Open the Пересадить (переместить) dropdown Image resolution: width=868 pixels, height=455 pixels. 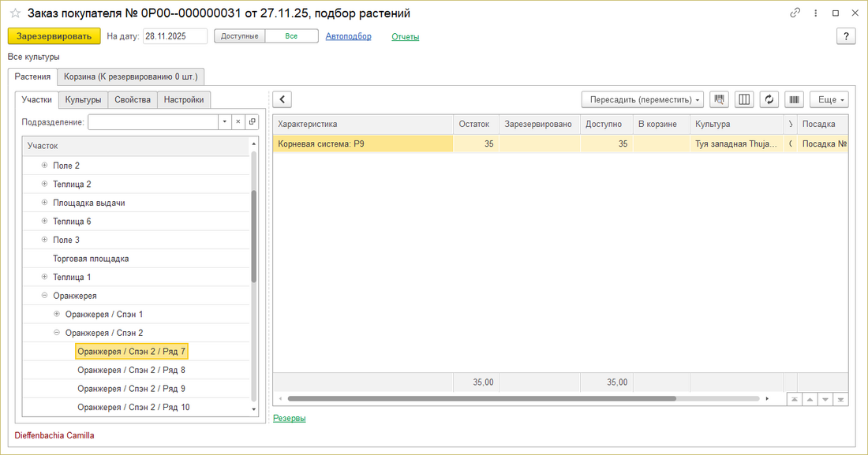[x=642, y=99]
